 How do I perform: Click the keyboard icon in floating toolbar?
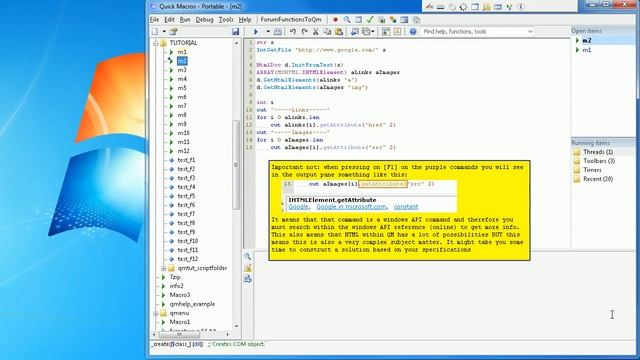click(440, 7)
